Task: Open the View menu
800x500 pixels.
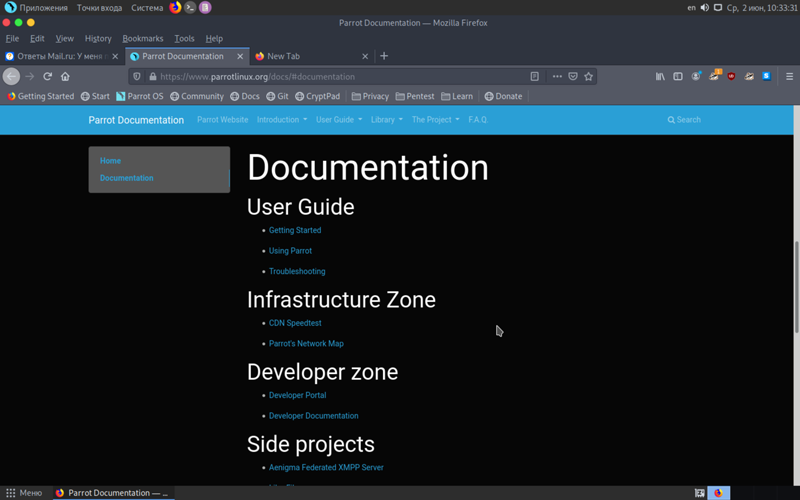Action: pyautogui.click(x=64, y=39)
